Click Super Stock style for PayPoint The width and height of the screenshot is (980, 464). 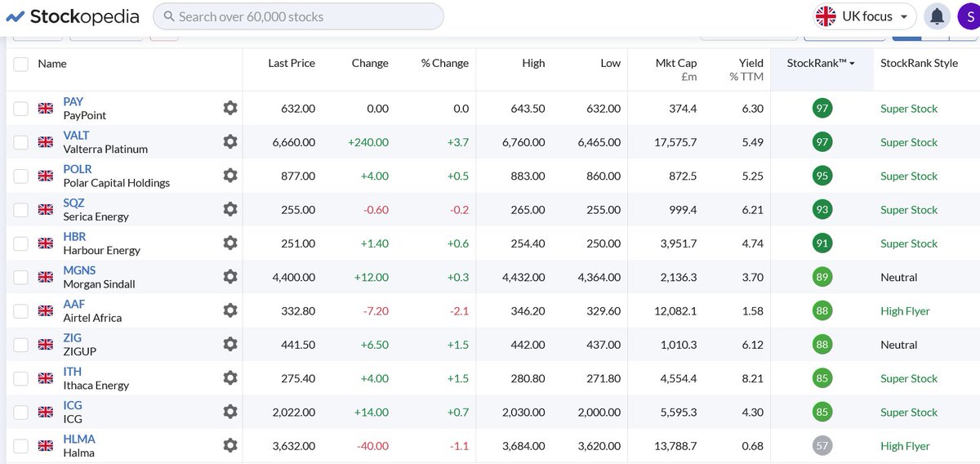pyautogui.click(x=909, y=108)
